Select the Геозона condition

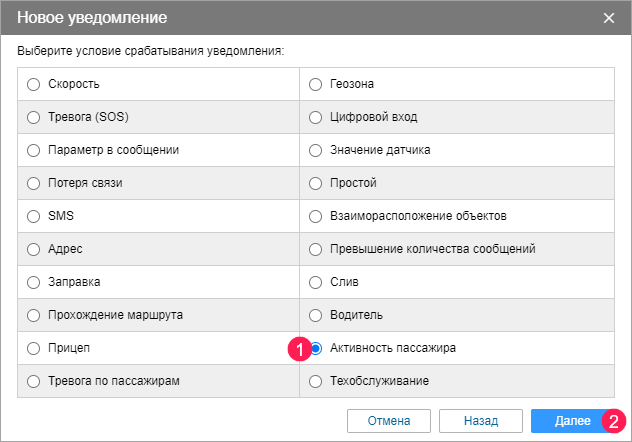316,84
